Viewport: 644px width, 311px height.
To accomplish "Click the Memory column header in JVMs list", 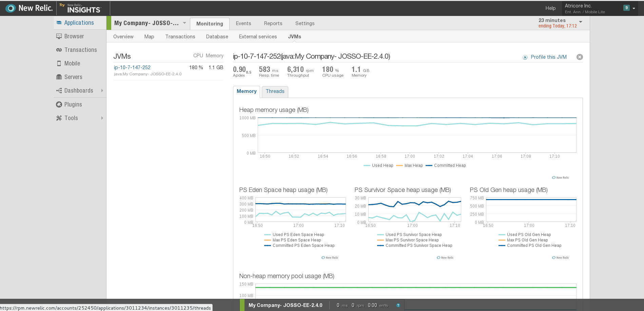I will click(215, 56).
